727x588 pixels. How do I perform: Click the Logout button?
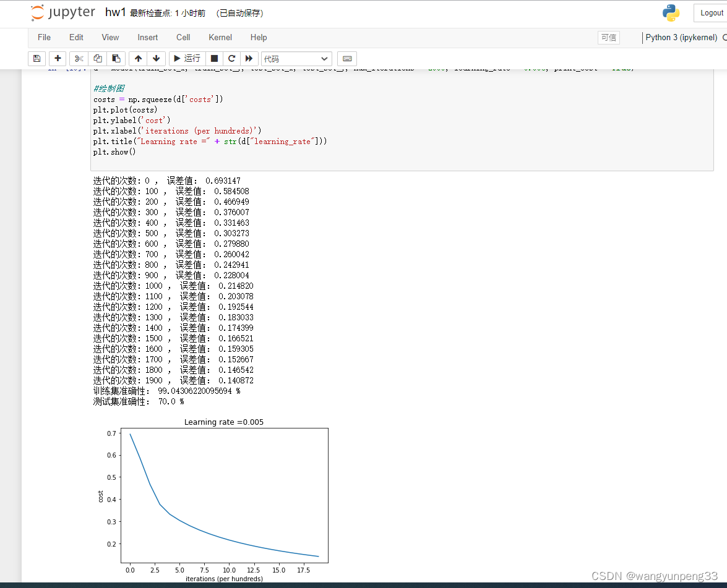click(712, 13)
